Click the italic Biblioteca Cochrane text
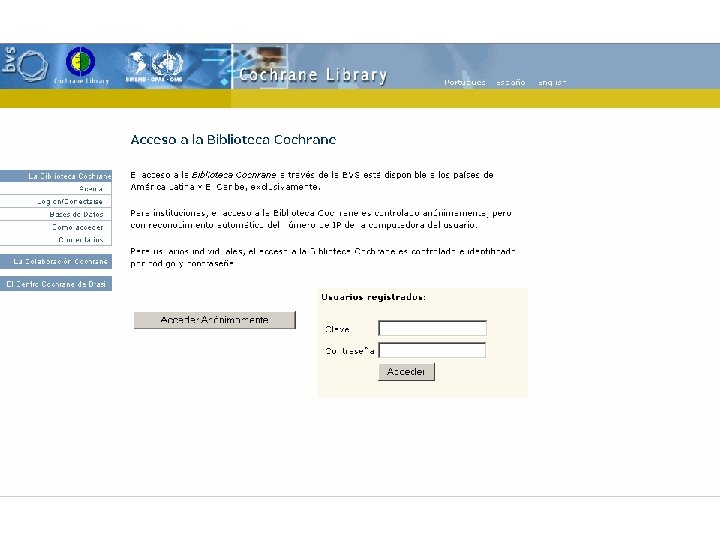Image resolution: width=720 pixels, height=540 pixels. pyautogui.click(x=234, y=175)
